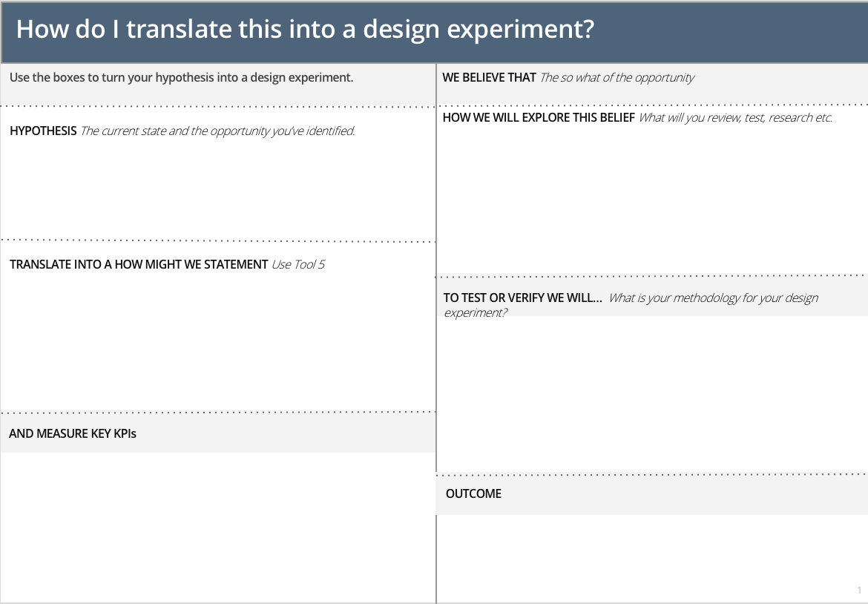868x604 pixels.
Task: Click the 'What is your methodology' hint text
Action: (712, 298)
